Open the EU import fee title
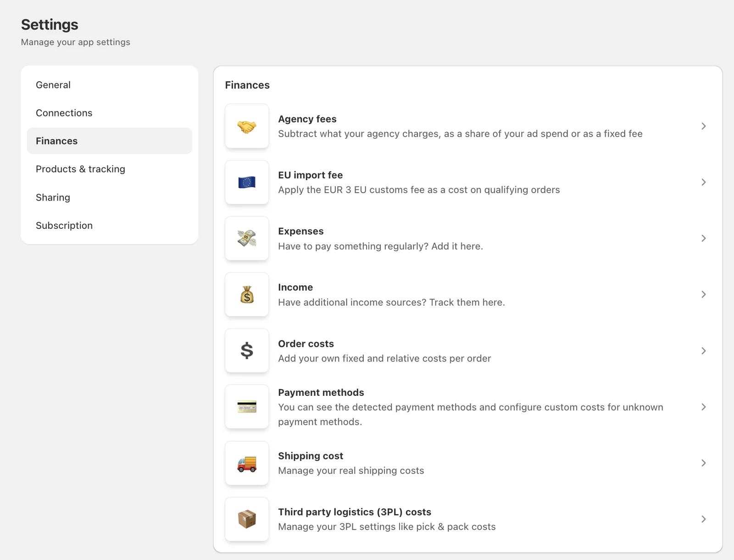Image resolution: width=734 pixels, height=560 pixels. coord(310,175)
